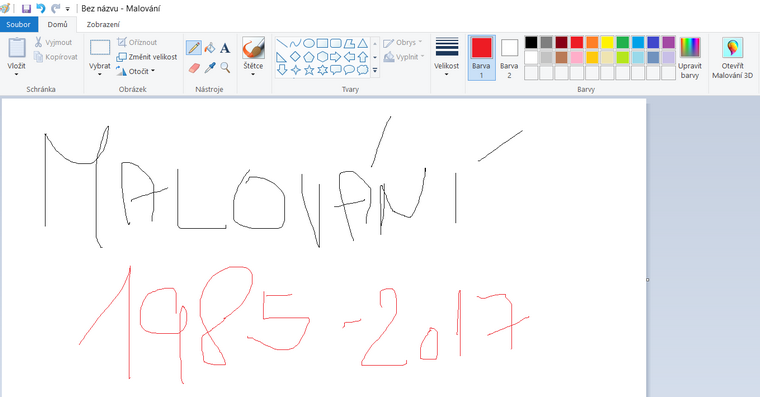Click Upravit barvy button
Image resolution: width=760 pixels, height=397 pixels.
(690, 58)
